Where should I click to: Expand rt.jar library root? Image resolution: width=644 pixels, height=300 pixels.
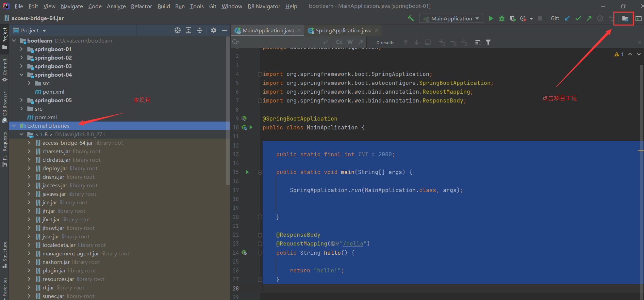pos(29,287)
